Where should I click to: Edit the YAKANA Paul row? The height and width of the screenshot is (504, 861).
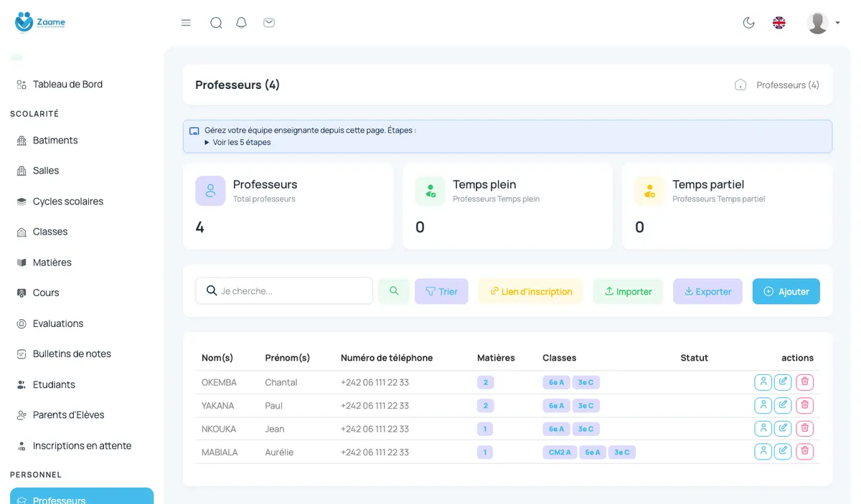[x=784, y=405]
